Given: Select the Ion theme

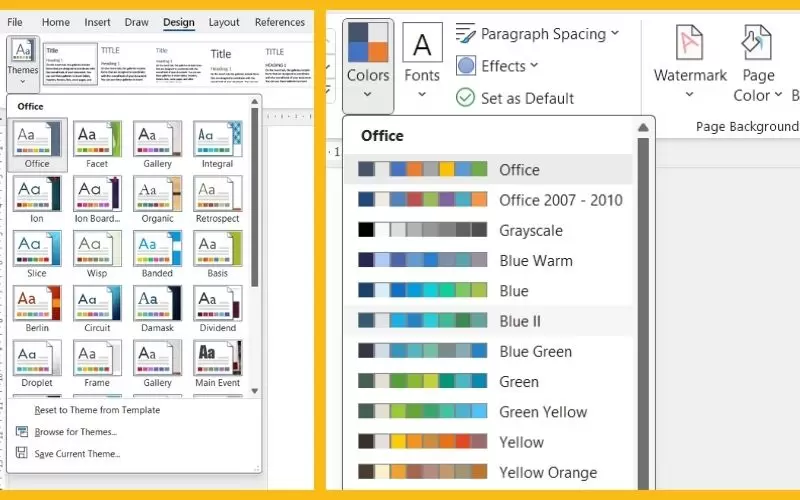Looking at the screenshot, I should click(x=37, y=199).
